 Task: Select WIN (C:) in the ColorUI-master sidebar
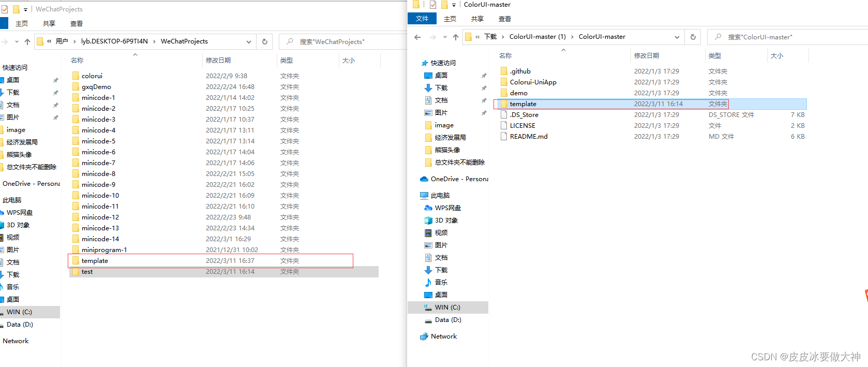coord(448,307)
